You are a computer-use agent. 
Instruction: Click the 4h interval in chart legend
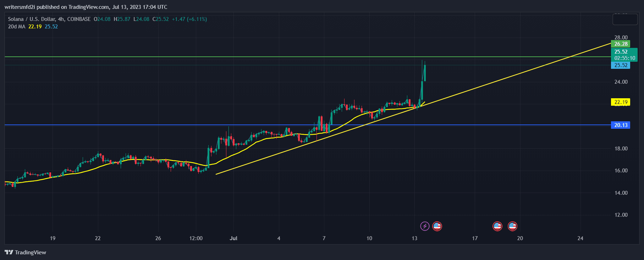point(61,19)
